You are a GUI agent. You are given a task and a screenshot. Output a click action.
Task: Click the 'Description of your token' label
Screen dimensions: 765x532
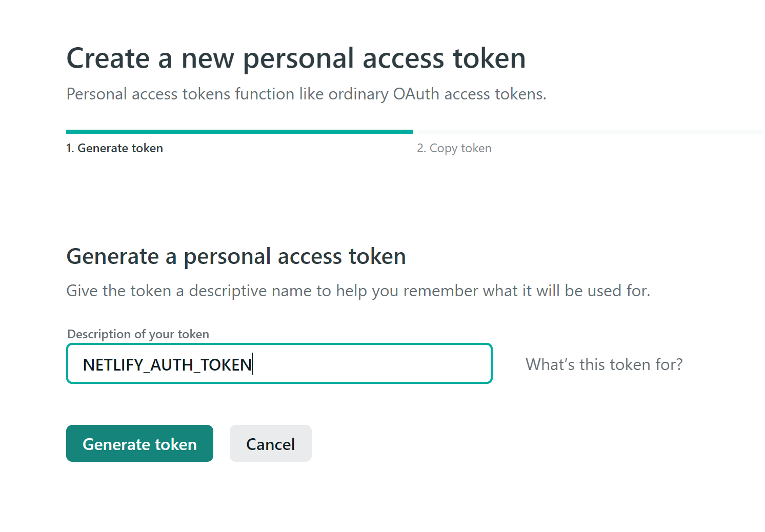[x=138, y=334]
